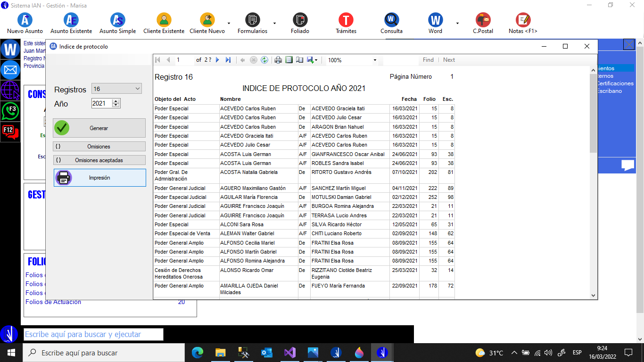
Task: Open Trámites from the top toolbar
Action: (346, 23)
